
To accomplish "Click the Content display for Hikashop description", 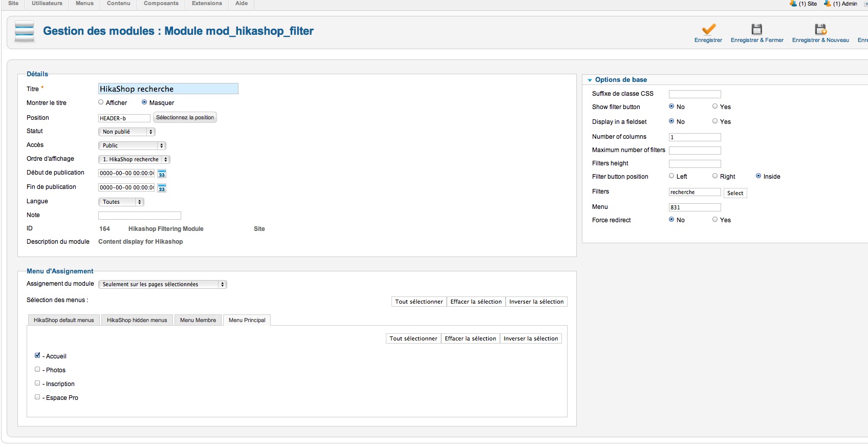I will 140,242.
